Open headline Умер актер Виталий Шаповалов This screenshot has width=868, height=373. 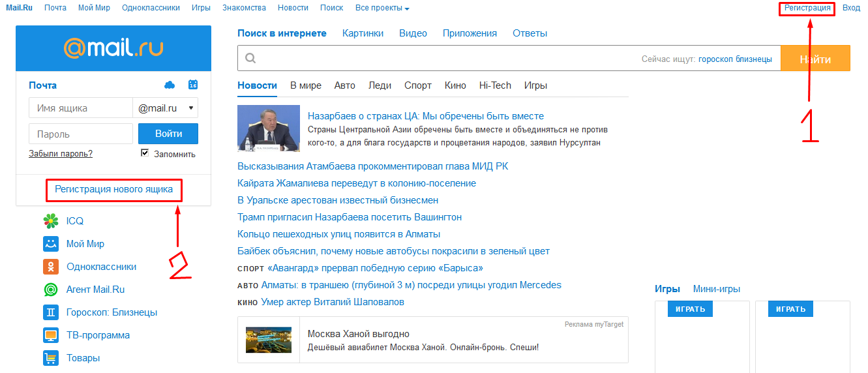pos(333,302)
